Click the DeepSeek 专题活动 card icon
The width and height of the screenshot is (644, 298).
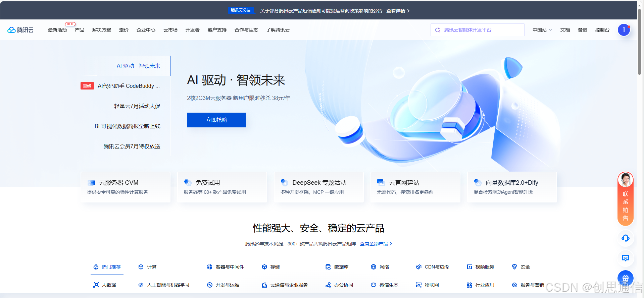point(285,183)
